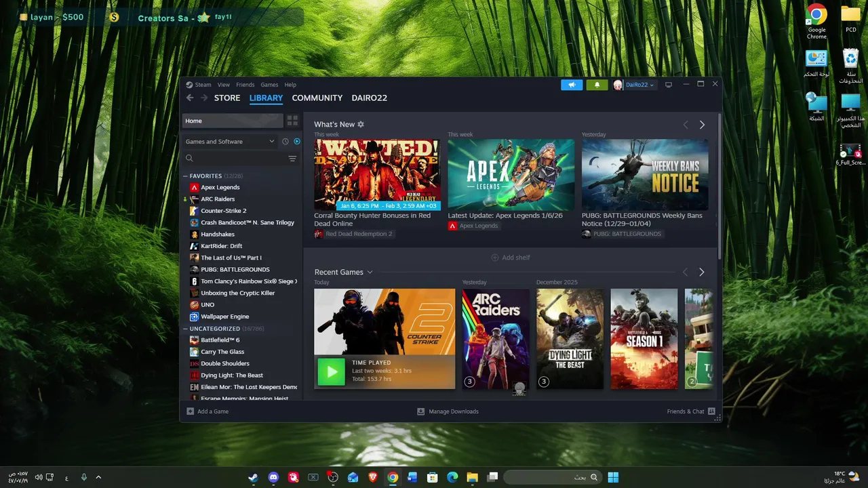Image resolution: width=868 pixels, height=488 pixels.
Task: Switch to Big Picture mode monitor icon
Action: (668, 85)
